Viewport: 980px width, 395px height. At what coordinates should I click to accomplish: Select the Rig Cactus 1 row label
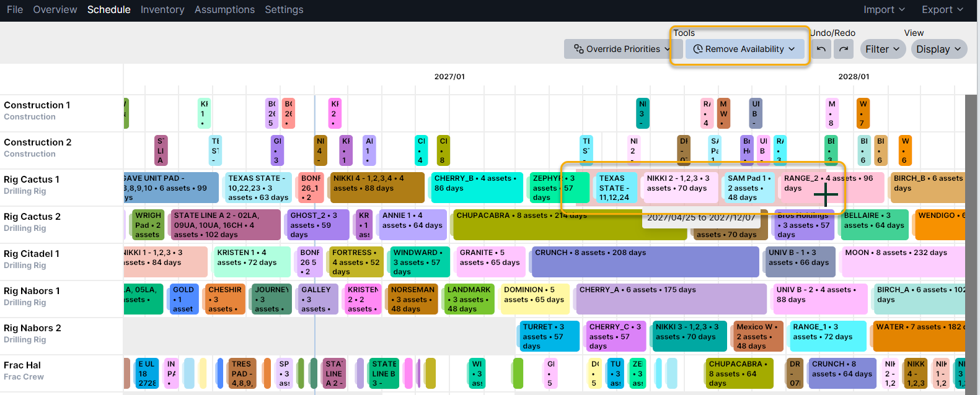[32, 180]
